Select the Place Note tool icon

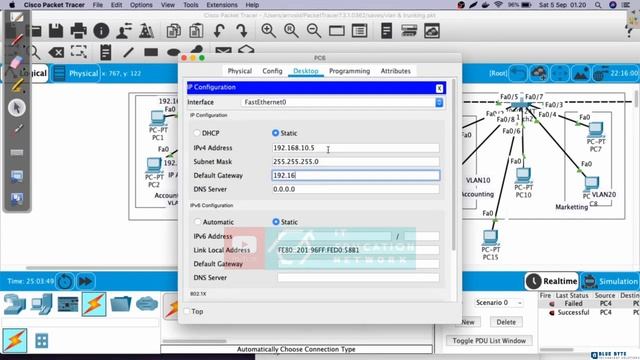point(106,52)
